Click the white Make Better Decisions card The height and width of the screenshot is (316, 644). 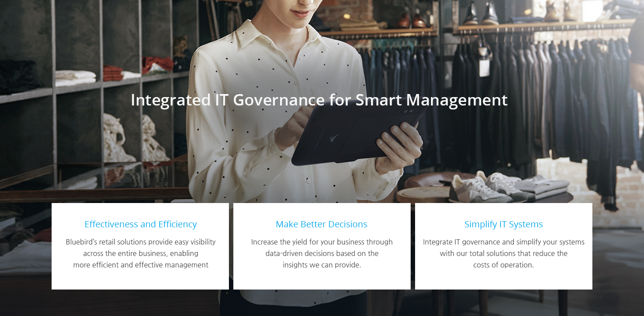(x=322, y=246)
